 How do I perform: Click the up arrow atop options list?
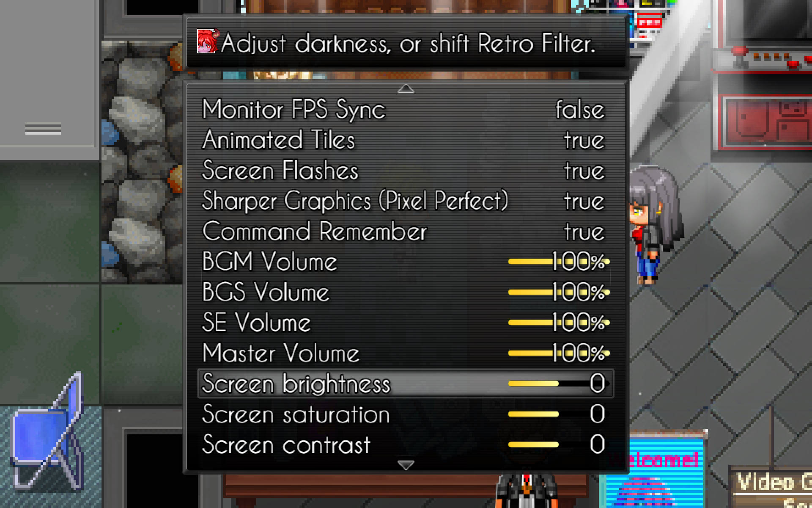point(406,88)
